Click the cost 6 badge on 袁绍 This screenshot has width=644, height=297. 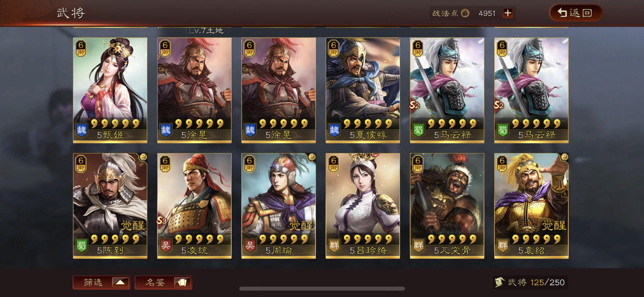(502, 164)
